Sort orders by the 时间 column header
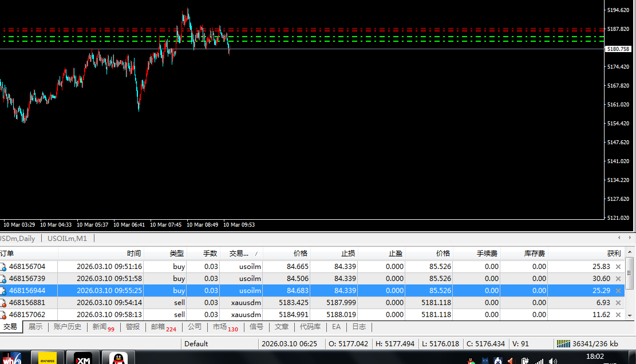The image size is (636, 364). (x=134, y=254)
